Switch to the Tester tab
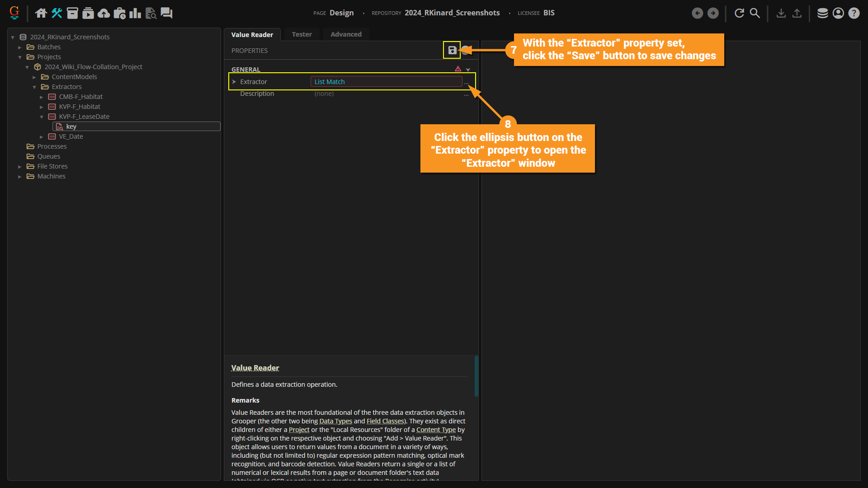The height and width of the screenshot is (488, 868). (302, 34)
